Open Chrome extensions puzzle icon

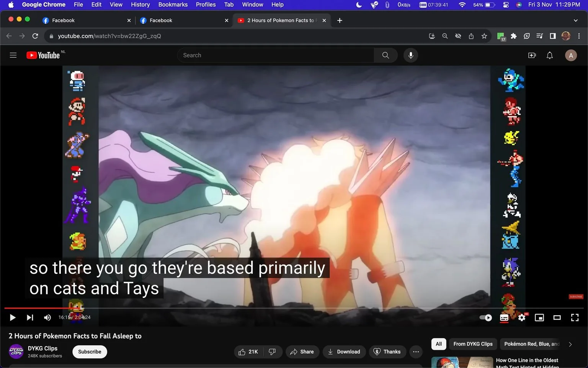(x=513, y=36)
